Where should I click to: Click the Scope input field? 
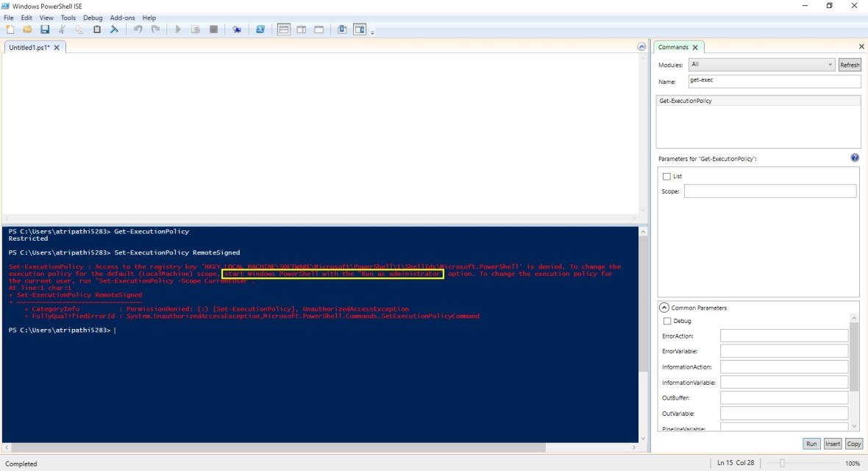(x=770, y=191)
